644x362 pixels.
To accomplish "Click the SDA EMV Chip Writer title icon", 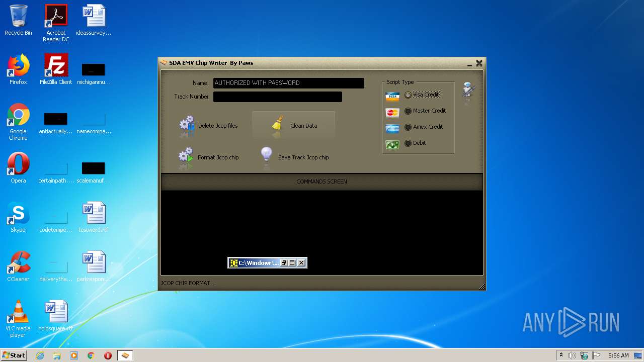I will (164, 63).
